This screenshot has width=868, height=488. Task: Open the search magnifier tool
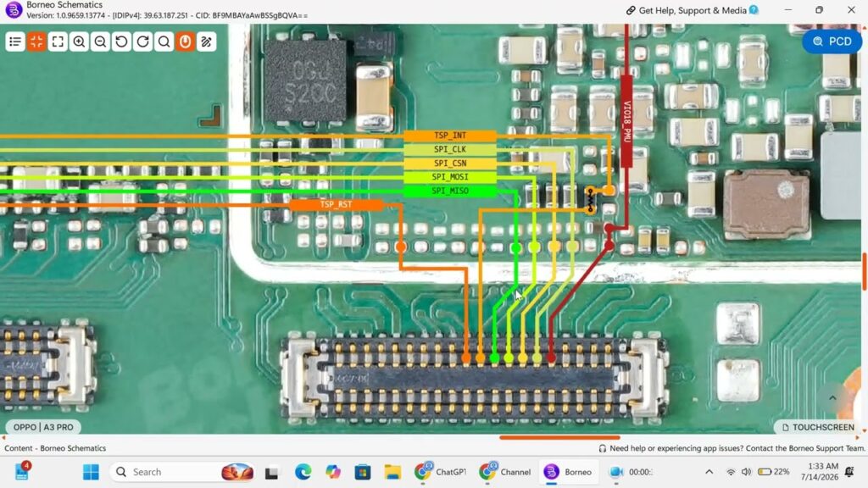[x=164, y=42]
